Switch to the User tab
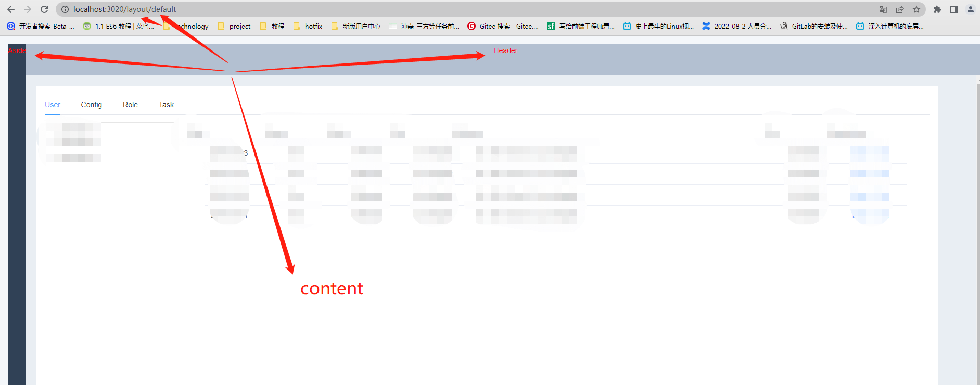The image size is (980, 385). point(53,105)
